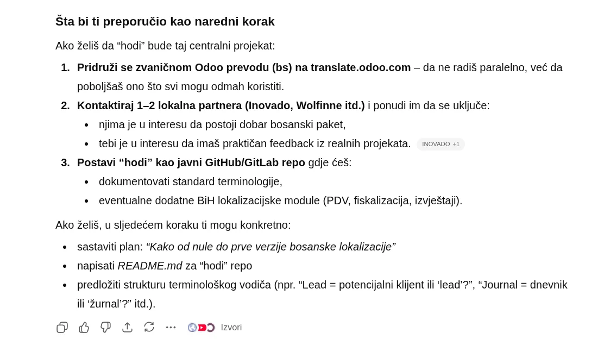The height and width of the screenshot is (364, 610).
Task: Give the response a thumbs down
Action: click(105, 327)
